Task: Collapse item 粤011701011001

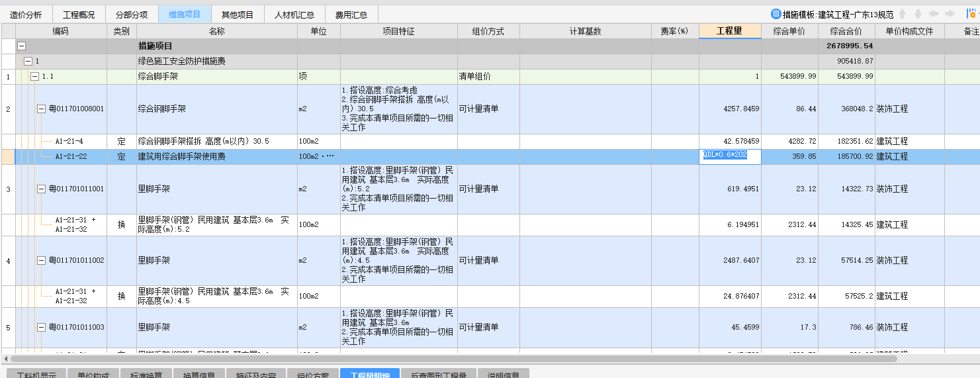Action: [41, 189]
